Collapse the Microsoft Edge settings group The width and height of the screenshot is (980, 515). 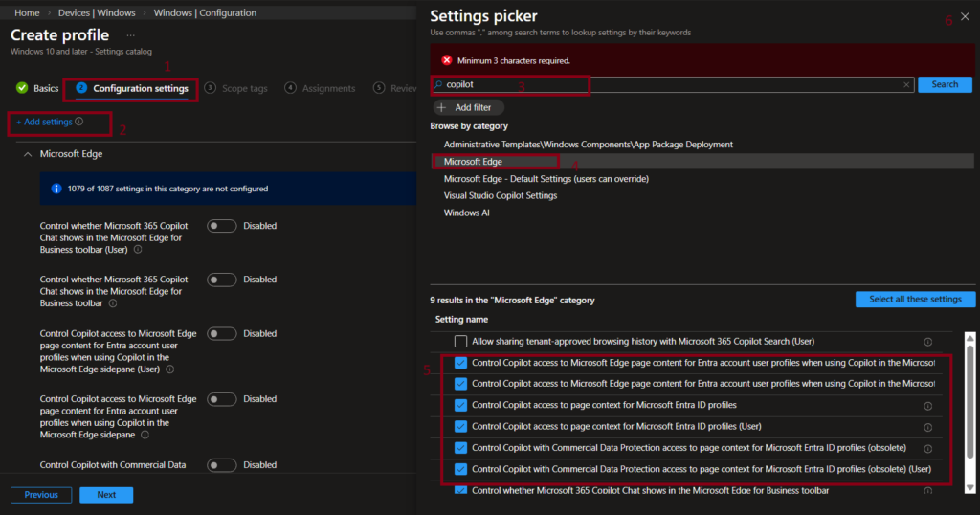click(28, 154)
